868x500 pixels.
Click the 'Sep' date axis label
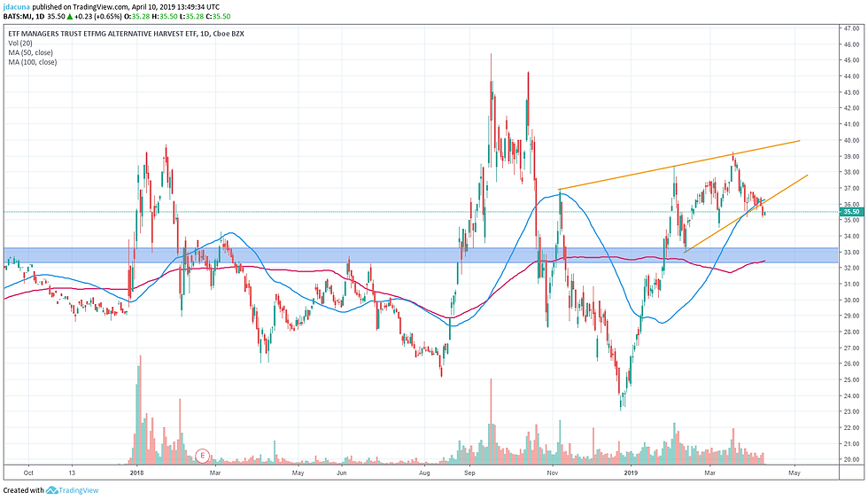(x=469, y=473)
